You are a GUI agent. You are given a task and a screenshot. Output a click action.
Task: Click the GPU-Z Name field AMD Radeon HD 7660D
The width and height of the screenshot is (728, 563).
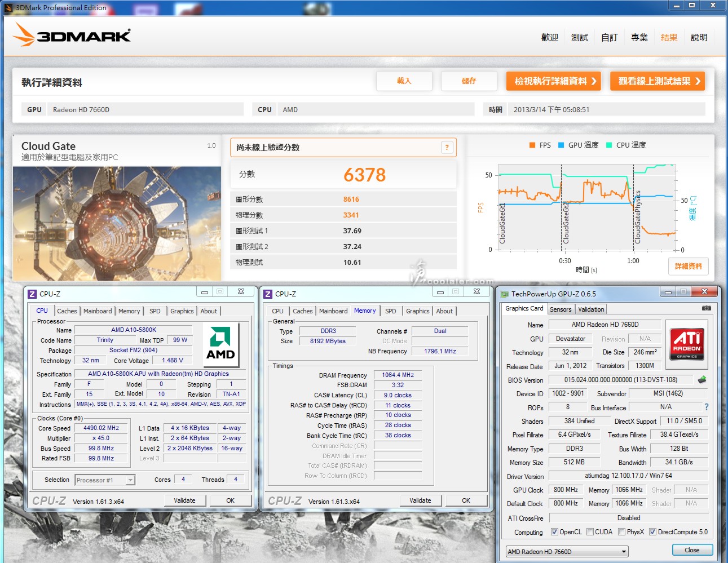605,325
